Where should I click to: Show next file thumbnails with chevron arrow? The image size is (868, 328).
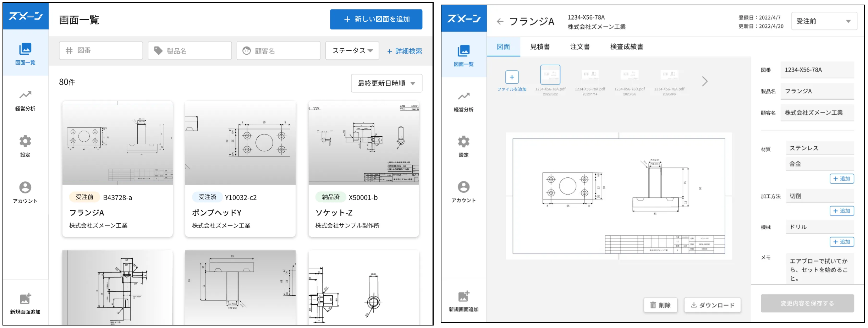tap(705, 81)
